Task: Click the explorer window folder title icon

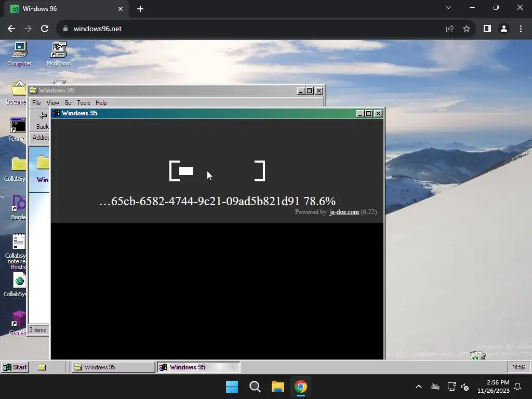Action: click(33, 90)
